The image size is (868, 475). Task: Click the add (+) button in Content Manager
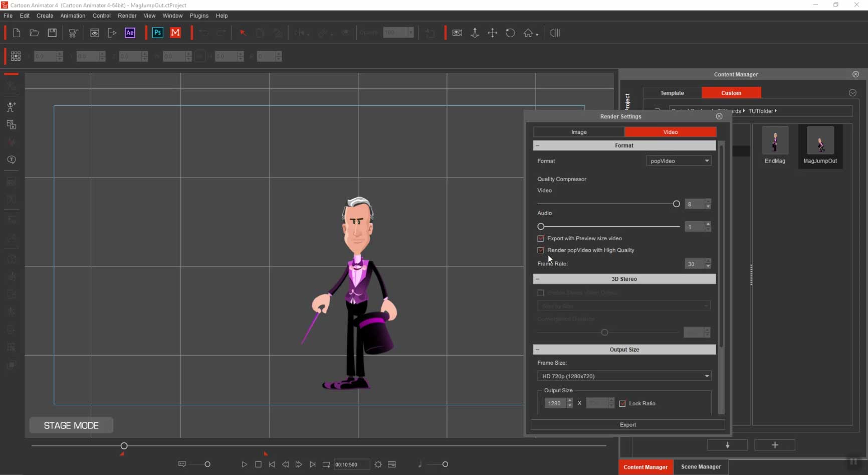click(x=775, y=445)
